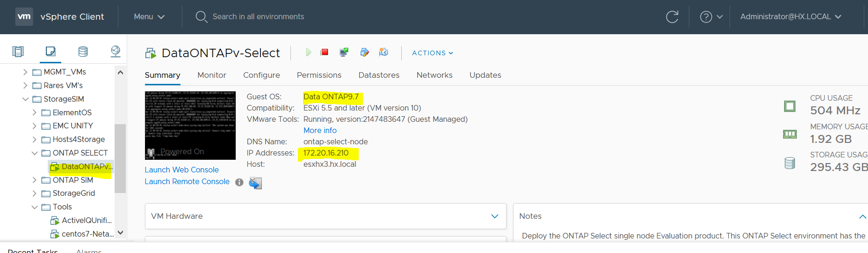Click the Launch Web Console link
Viewport: 868px width, 253px height.
pos(181,170)
